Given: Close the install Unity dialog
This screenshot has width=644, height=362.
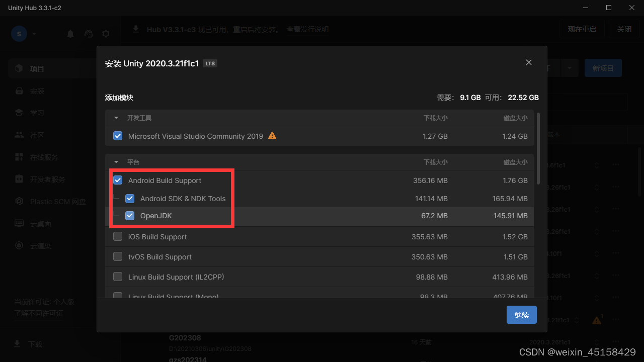Looking at the screenshot, I should click(x=529, y=62).
